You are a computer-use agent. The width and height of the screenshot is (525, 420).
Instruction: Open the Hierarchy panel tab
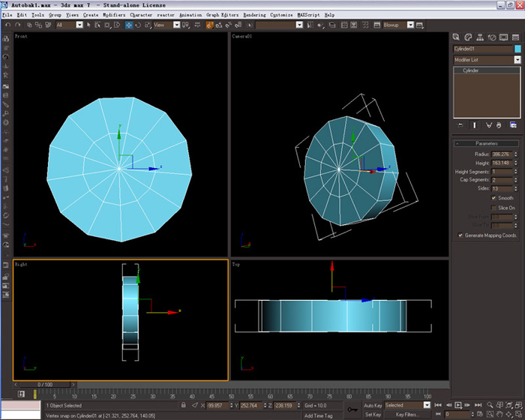[480, 37]
